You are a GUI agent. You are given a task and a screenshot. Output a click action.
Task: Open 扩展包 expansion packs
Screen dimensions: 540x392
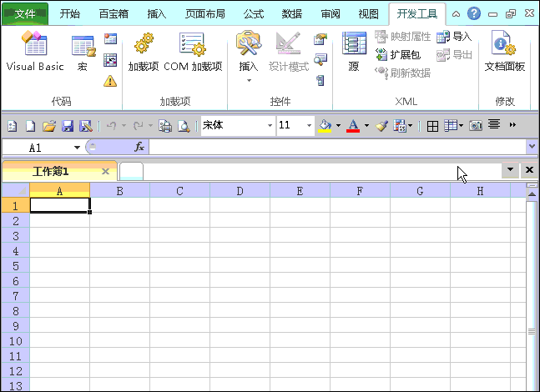pos(398,55)
